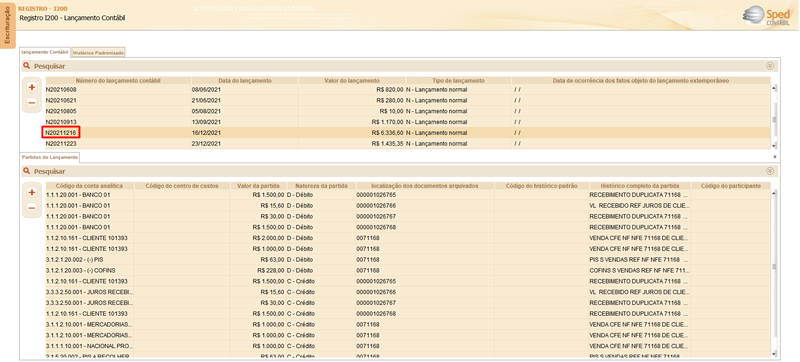800x362 pixels.
Task: Click the up arrow of the partidas table scrollbar
Action: pos(774,193)
